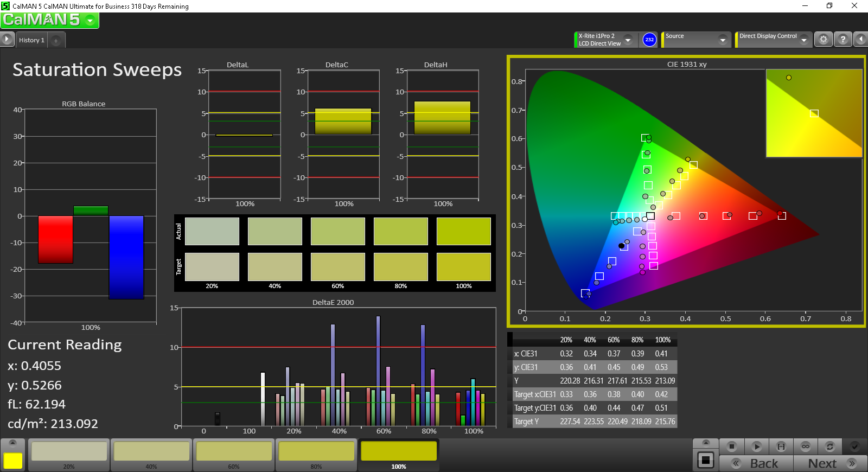Click the cd/m²: 213.092 reading
This screenshot has width=868, height=472.
[x=53, y=424]
